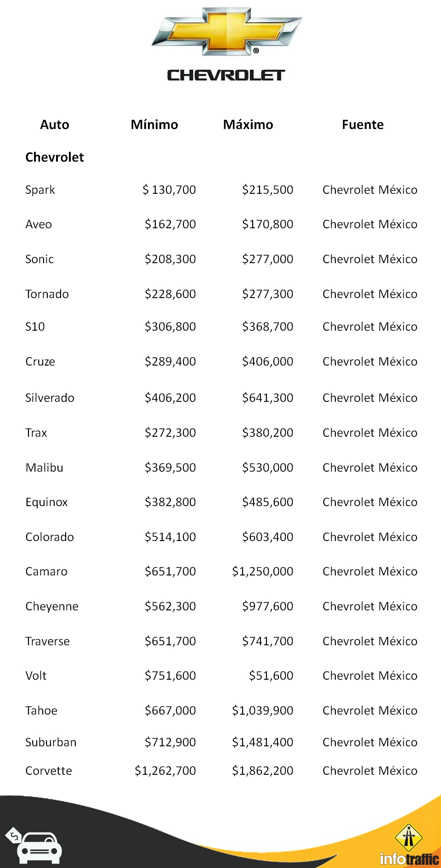Click the CHEVROLET wordmark text

pos(226,75)
